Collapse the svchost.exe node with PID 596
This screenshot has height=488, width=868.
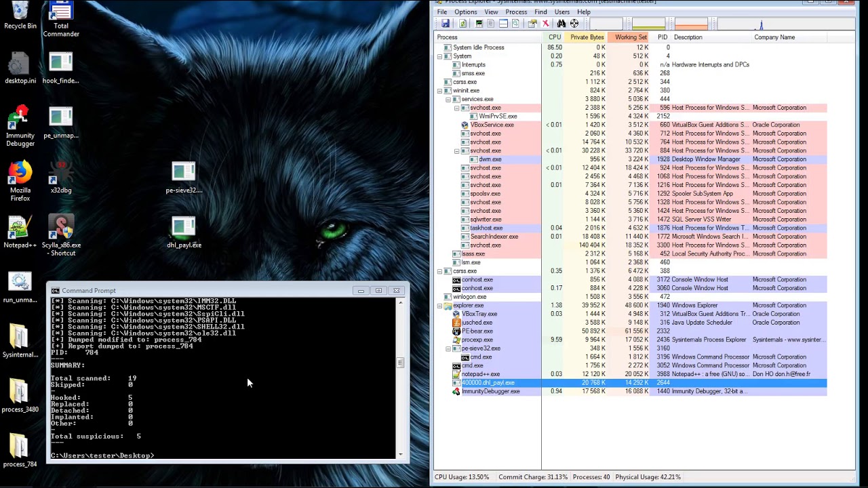coord(457,108)
